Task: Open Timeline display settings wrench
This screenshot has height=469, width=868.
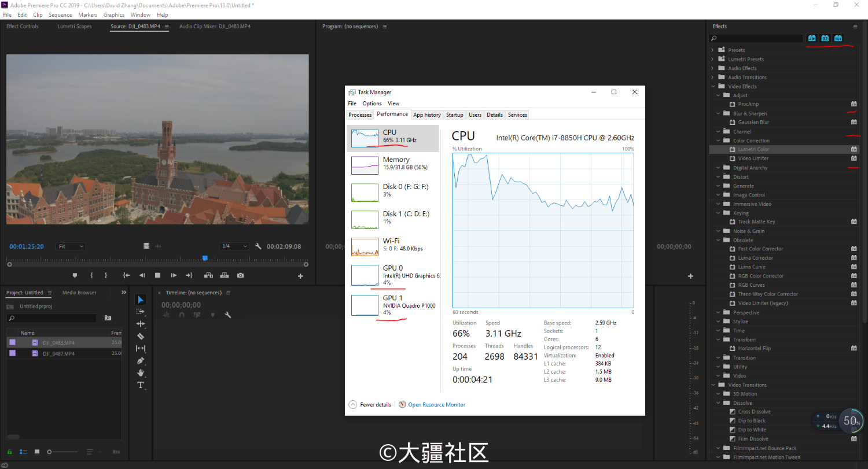Action: [228, 315]
